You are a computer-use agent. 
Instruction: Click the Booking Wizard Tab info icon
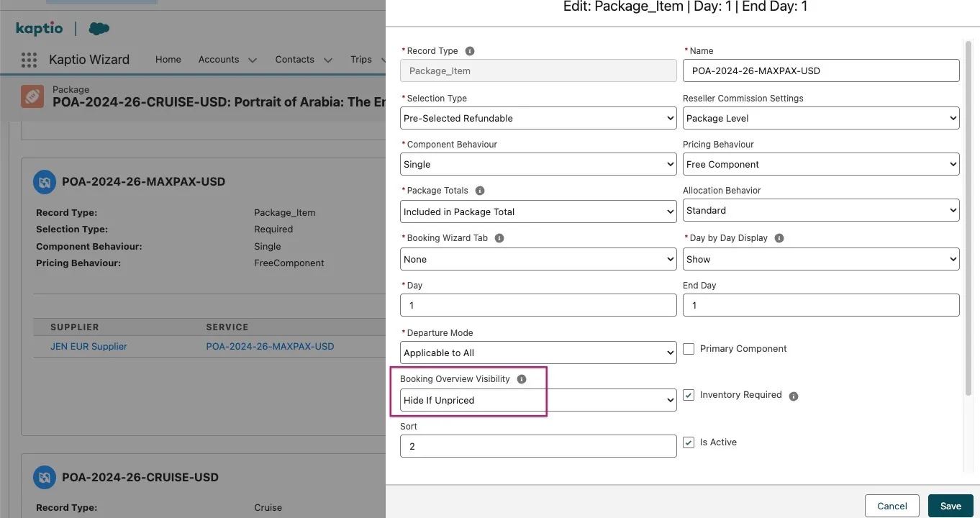click(x=499, y=238)
